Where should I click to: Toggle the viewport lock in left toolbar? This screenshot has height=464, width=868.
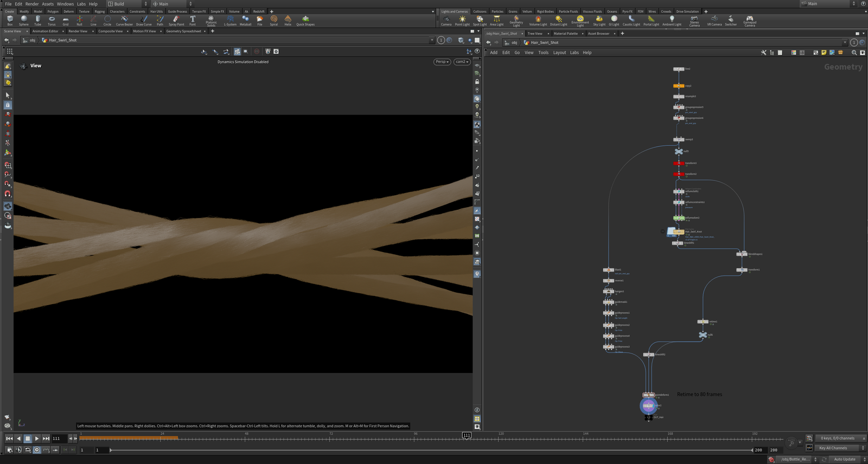click(8, 105)
